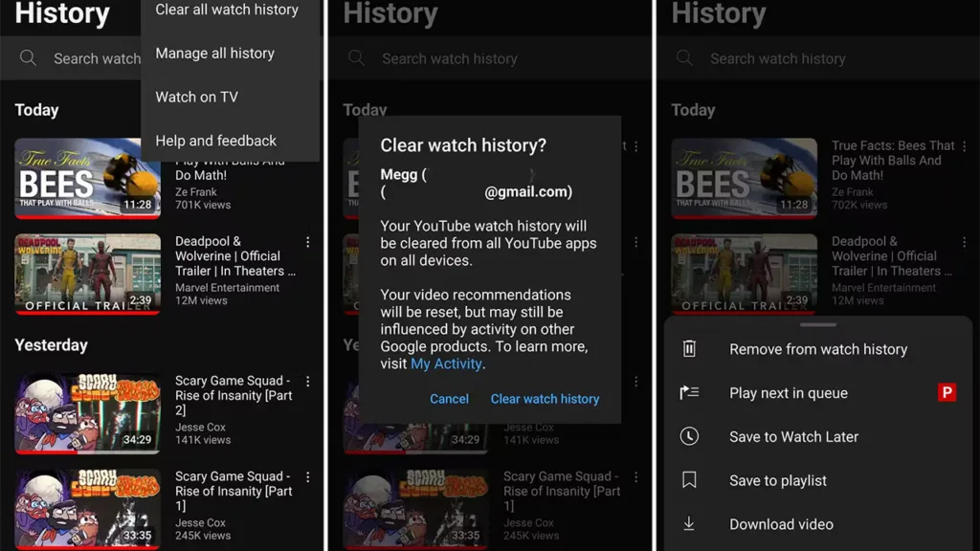Select Clear all watch history menu entry
The width and height of the screenshot is (980, 551).
tap(227, 10)
